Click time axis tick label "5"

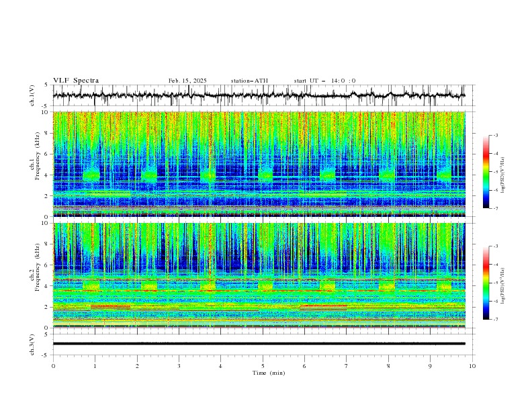click(263, 366)
